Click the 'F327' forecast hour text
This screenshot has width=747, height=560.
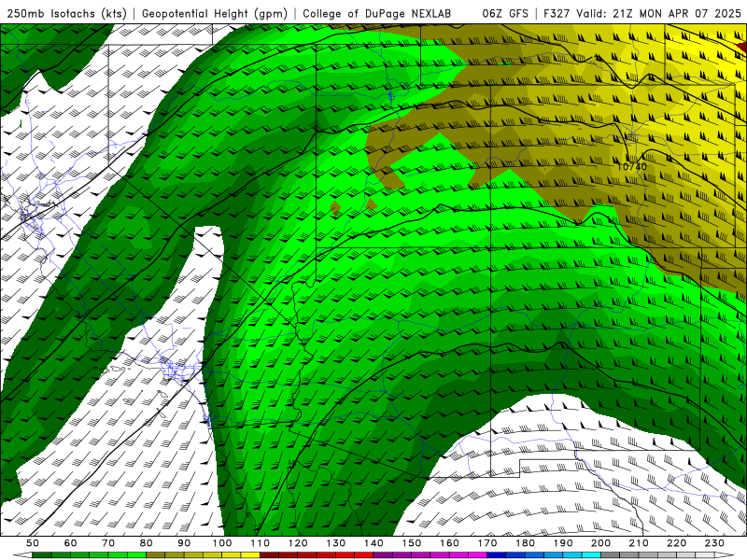coord(557,14)
